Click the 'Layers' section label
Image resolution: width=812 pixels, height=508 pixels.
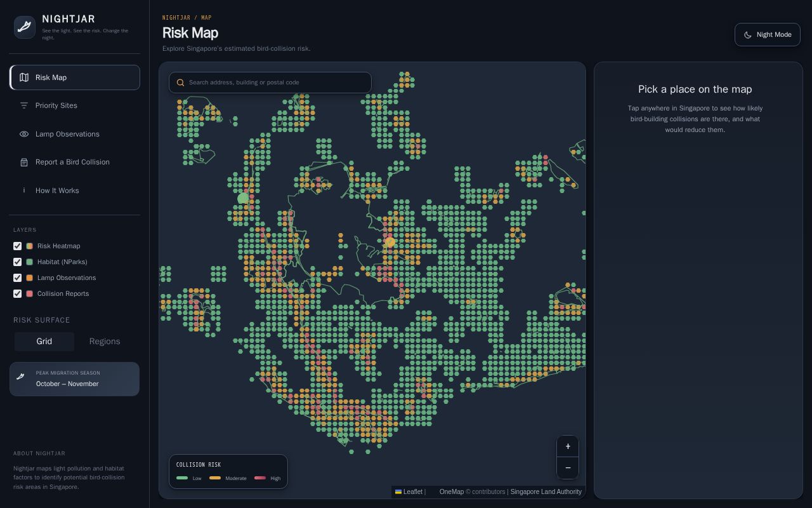coord(25,230)
